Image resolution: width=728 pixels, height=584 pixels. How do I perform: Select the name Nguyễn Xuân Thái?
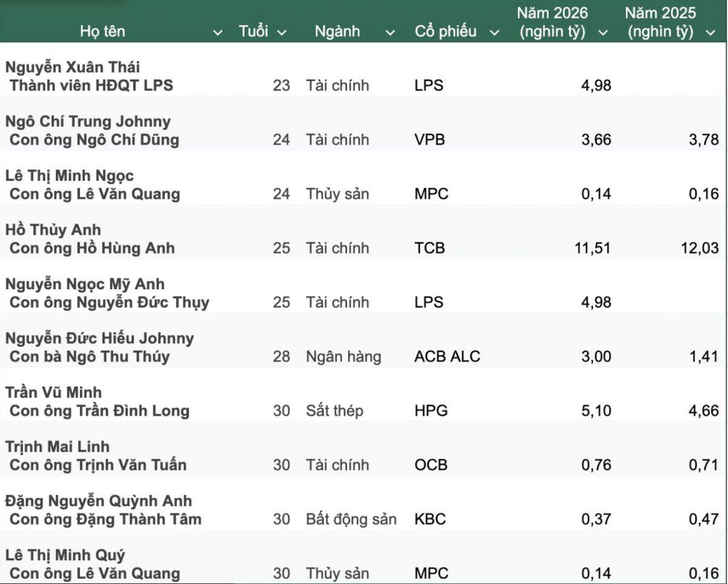(x=73, y=67)
